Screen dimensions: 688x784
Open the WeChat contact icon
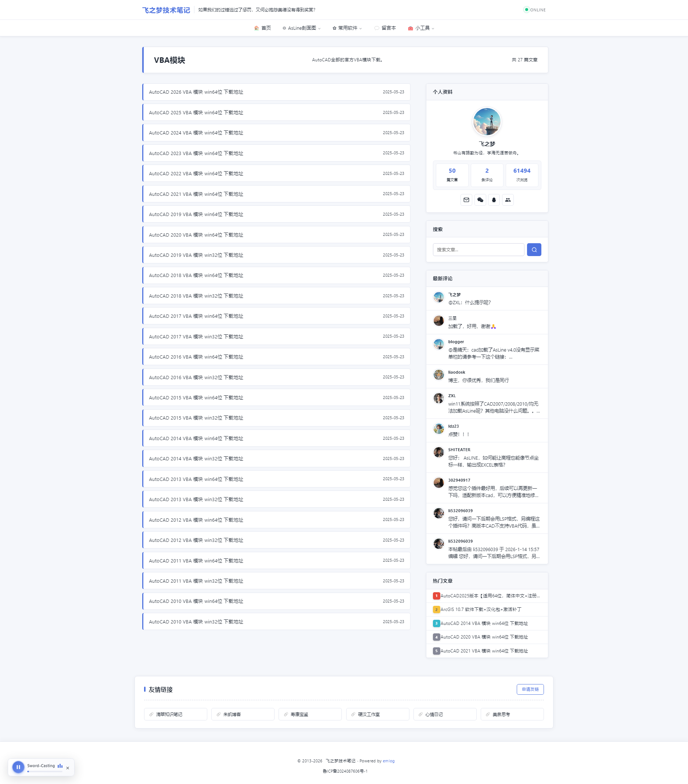tap(480, 200)
